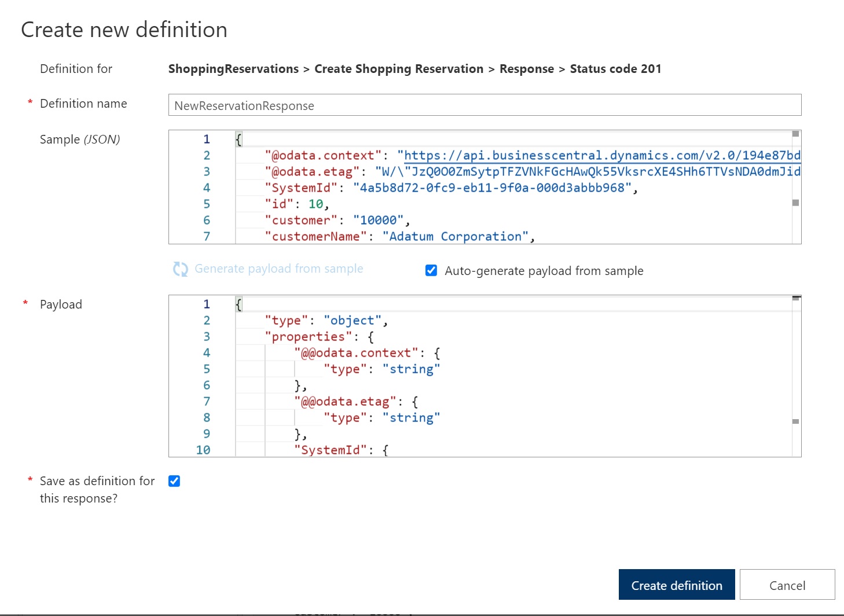
Task: Click the "customer" value "10000" in Sample
Action: tap(378, 221)
